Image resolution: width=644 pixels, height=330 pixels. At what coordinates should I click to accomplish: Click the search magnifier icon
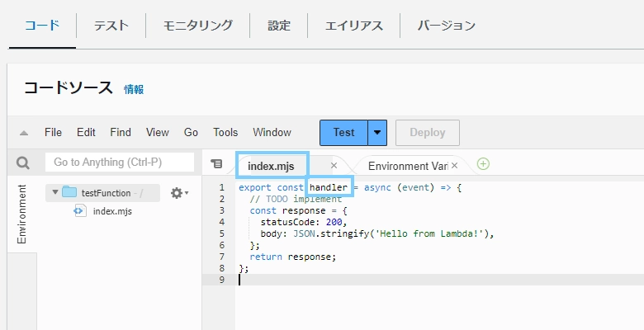(x=23, y=163)
